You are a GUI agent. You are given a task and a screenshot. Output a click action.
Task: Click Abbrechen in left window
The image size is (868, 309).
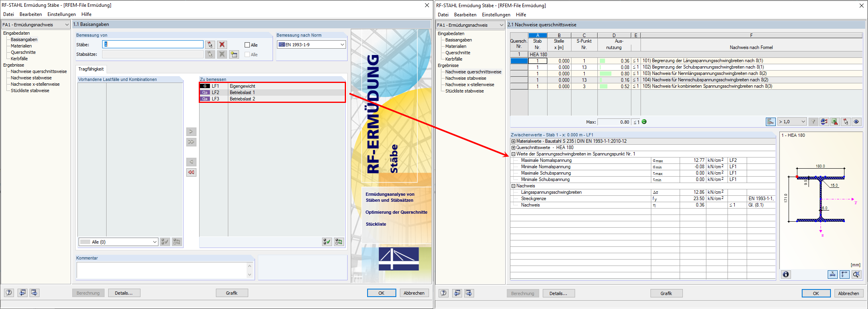(x=414, y=293)
